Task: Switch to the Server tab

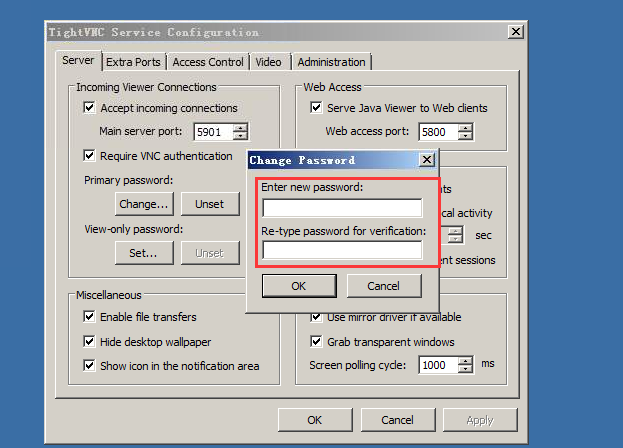Action: pyautogui.click(x=78, y=61)
